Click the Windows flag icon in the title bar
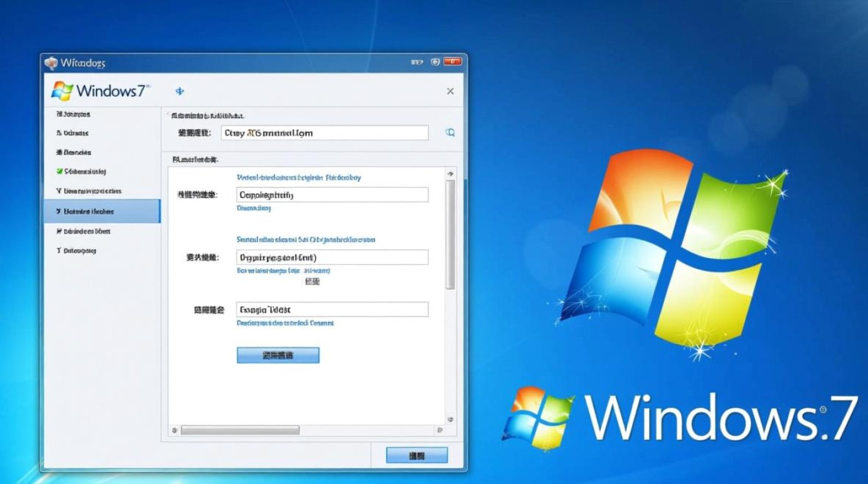Screen dimensions: 868x484 point(50,62)
